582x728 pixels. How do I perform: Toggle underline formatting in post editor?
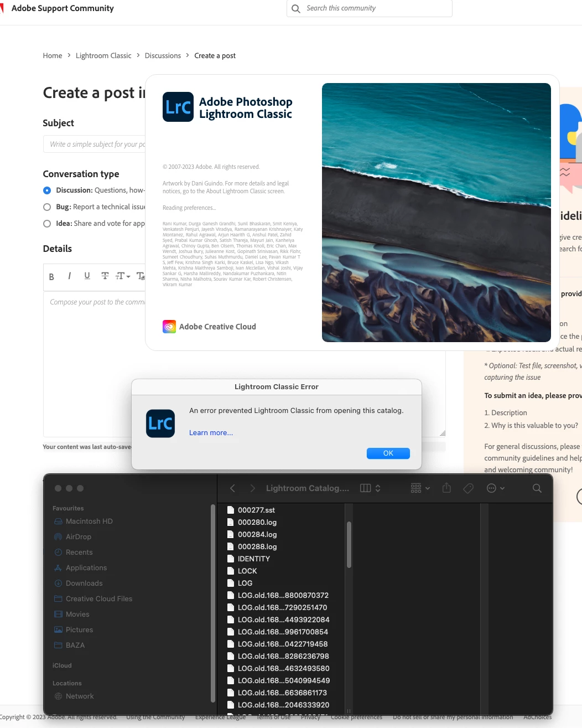[87, 276]
